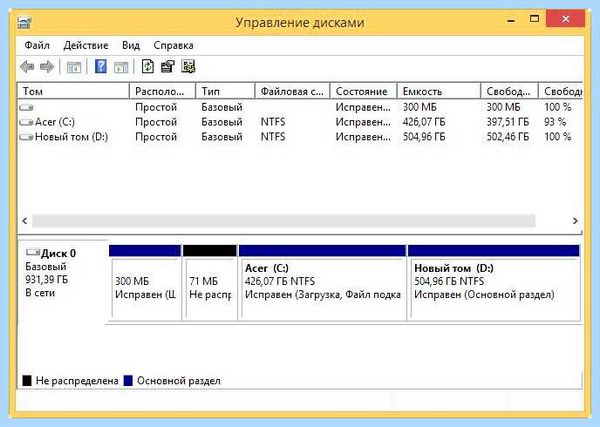Image resolution: width=600 pixels, height=427 pixels.
Task: Click the settings list toolbar icon
Action: pyautogui.click(x=188, y=67)
